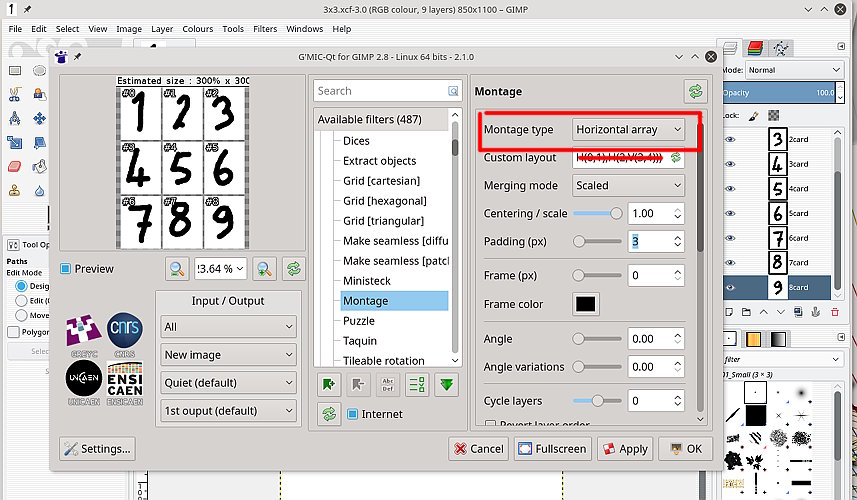The width and height of the screenshot is (857, 500).
Task: Open the layer Mode Normal dropdown
Action: click(795, 70)
